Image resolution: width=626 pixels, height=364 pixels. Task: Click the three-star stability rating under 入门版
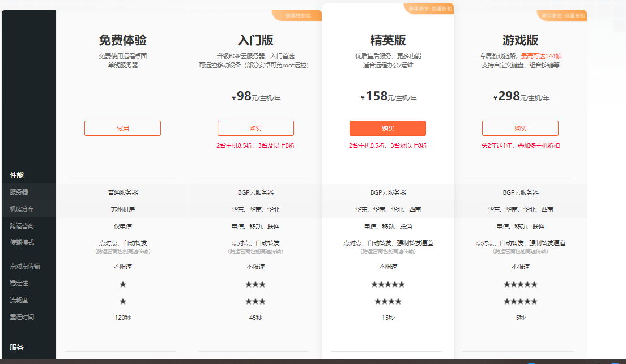pos(255,285)
